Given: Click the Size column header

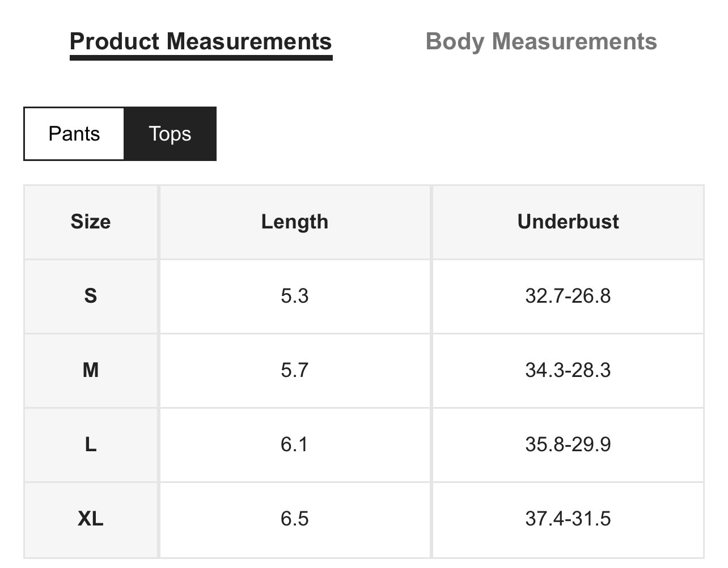Looking at the screenshot, I should [x=91, y=222].
